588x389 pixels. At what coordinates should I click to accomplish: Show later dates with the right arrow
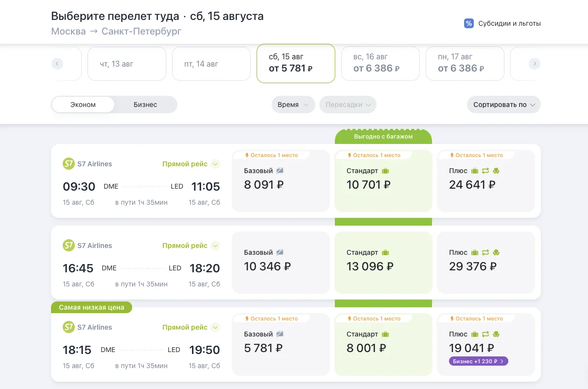[x=535, y=64]
